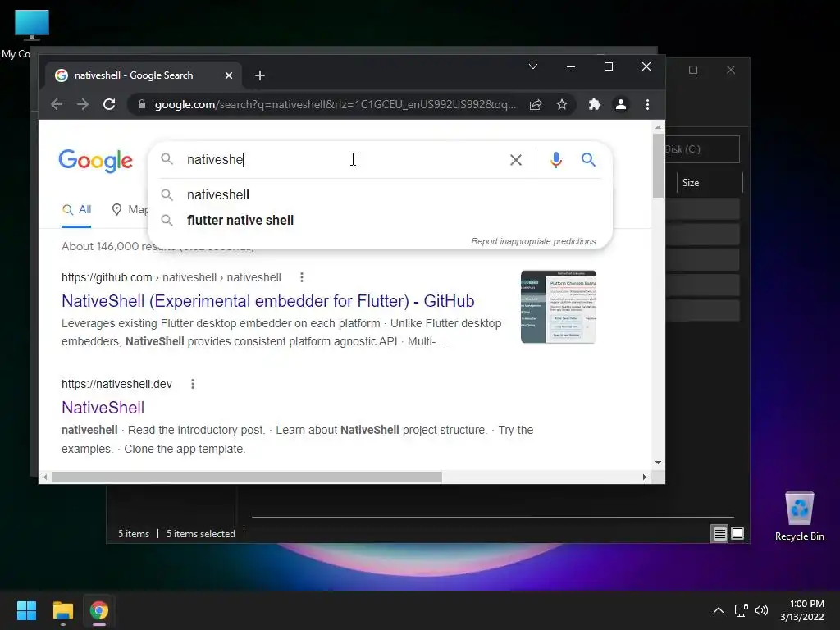Switch File Explorer to details view
This screenshot has width=840, height=630.
point(719,533)
